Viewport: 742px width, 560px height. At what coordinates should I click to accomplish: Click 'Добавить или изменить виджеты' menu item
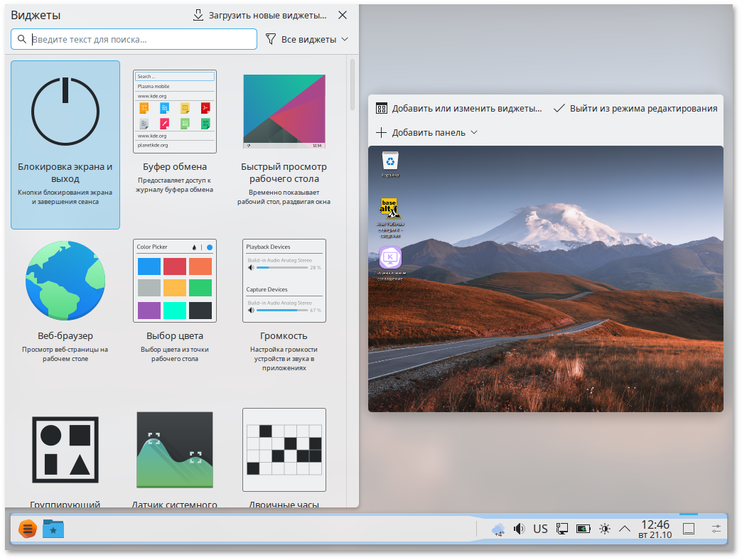point(459,109)
